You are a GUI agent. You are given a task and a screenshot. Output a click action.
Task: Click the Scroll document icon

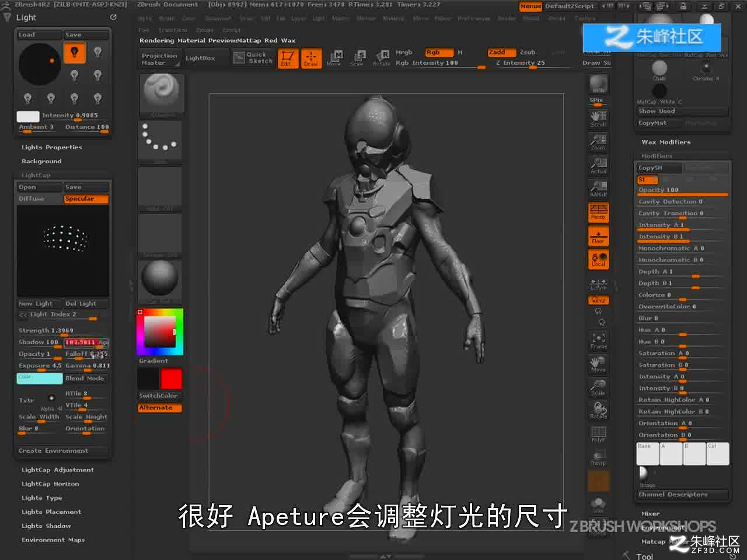[598, 118]
